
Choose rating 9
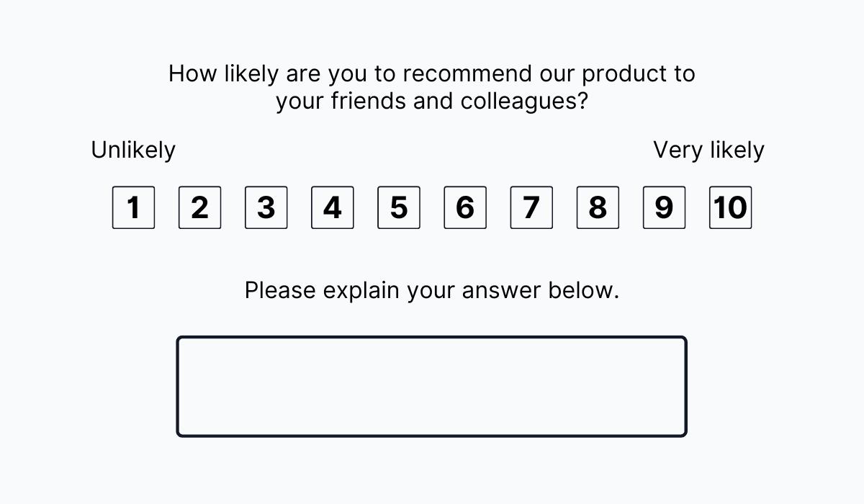point(664,207)
